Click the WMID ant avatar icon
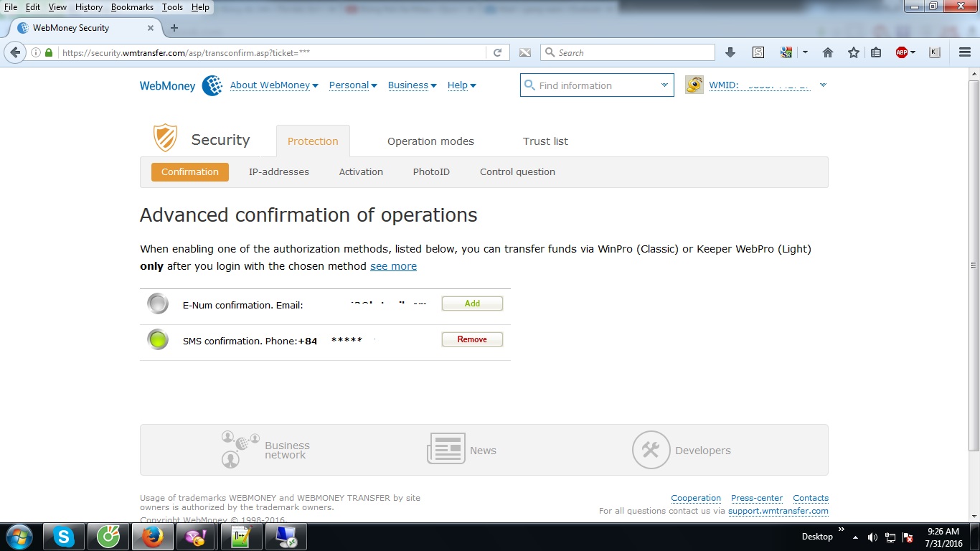The image size is (980, 551). click(694, 85)
